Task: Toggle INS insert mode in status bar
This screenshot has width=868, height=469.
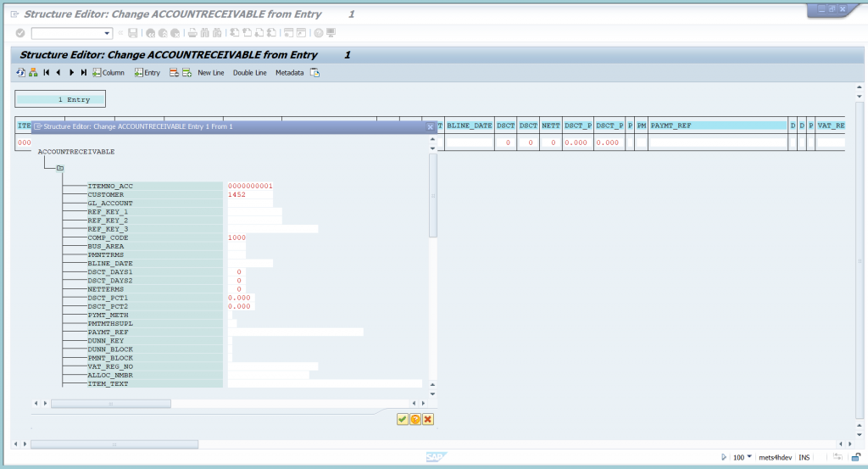Action: click(x=804, y=457)
